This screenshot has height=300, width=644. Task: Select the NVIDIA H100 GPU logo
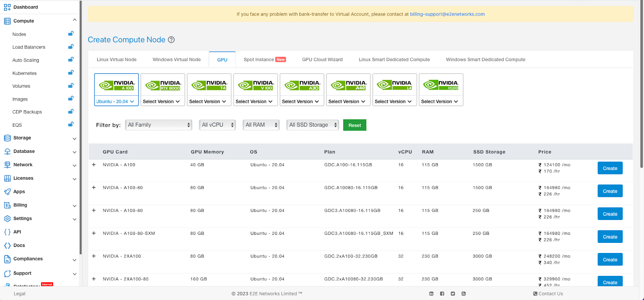(x=441, y=85)
